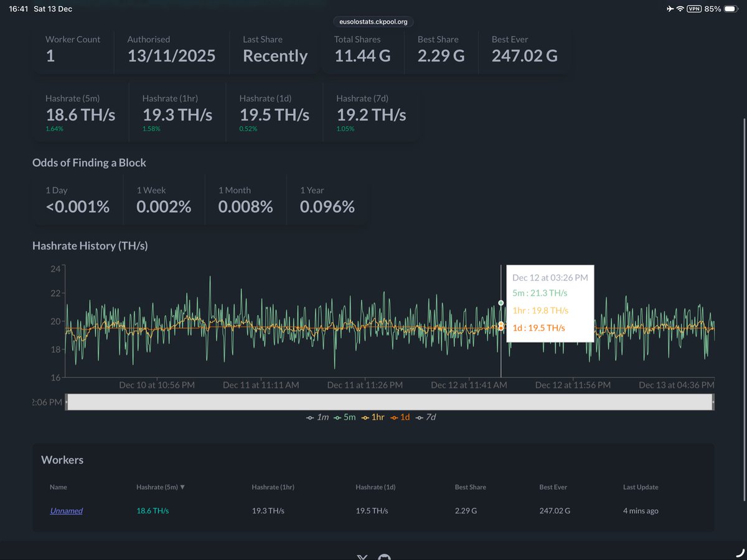The width and height of the screenshot is (747, 560).
Task: Click the worker's 247.02 G best ever cell
Action: (x=555, y=511)
